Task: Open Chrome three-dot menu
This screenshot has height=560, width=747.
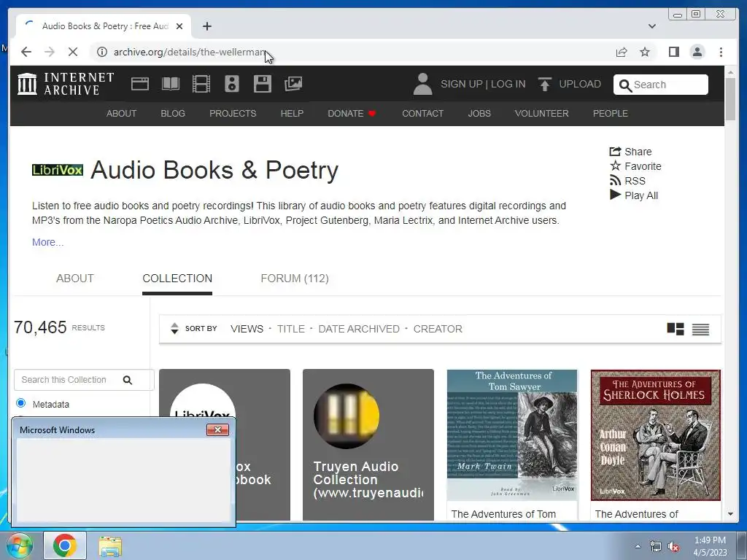Action: (x=721, y=52)
